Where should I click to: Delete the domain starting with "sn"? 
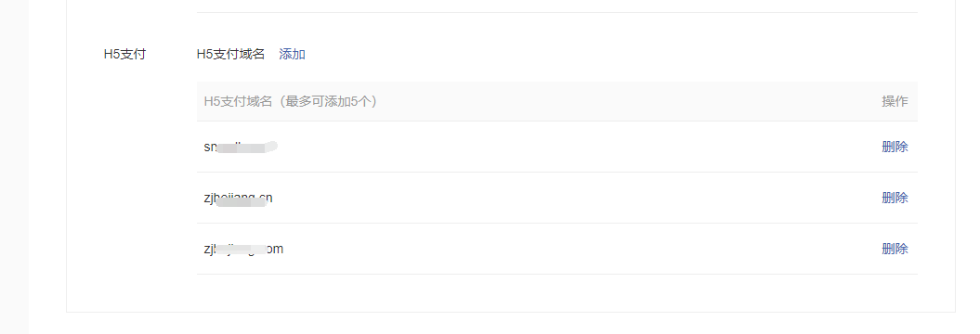pyautogui.click(x=895, y=147)
